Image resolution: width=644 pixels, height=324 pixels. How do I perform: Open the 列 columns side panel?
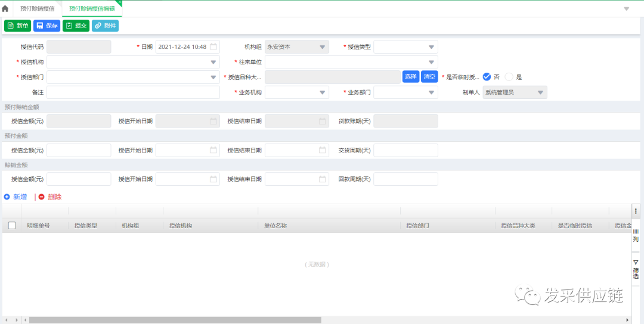[636, 236]
